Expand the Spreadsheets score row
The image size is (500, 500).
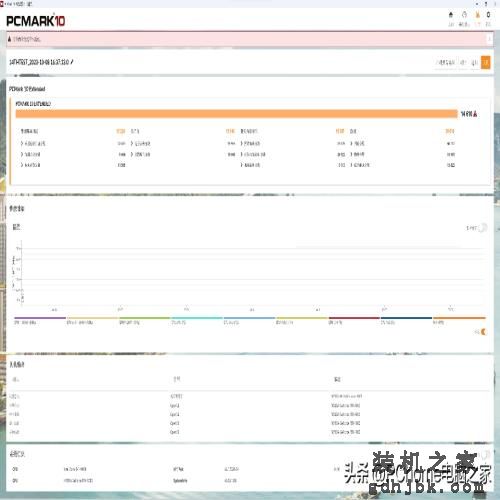183,144
